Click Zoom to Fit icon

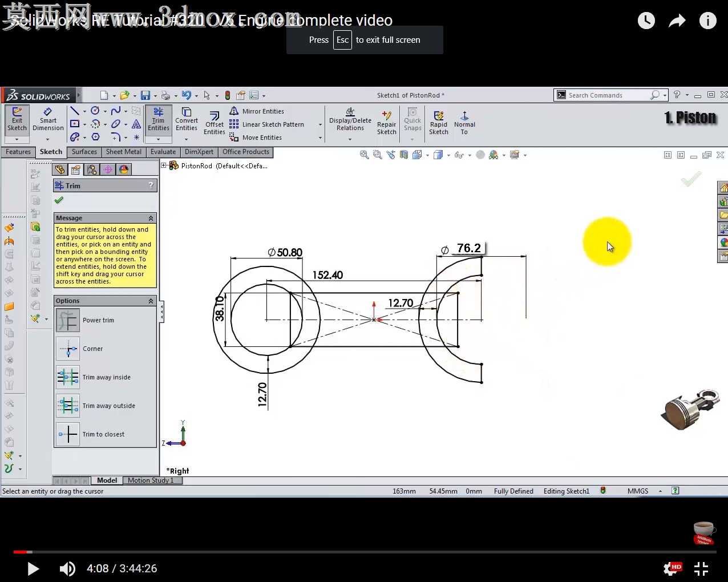click(364, 155)
